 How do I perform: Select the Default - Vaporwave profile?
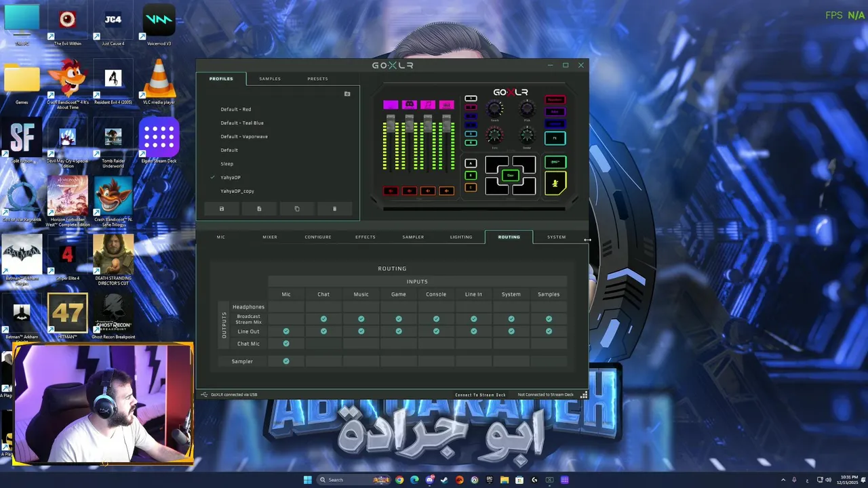point(244,136)
